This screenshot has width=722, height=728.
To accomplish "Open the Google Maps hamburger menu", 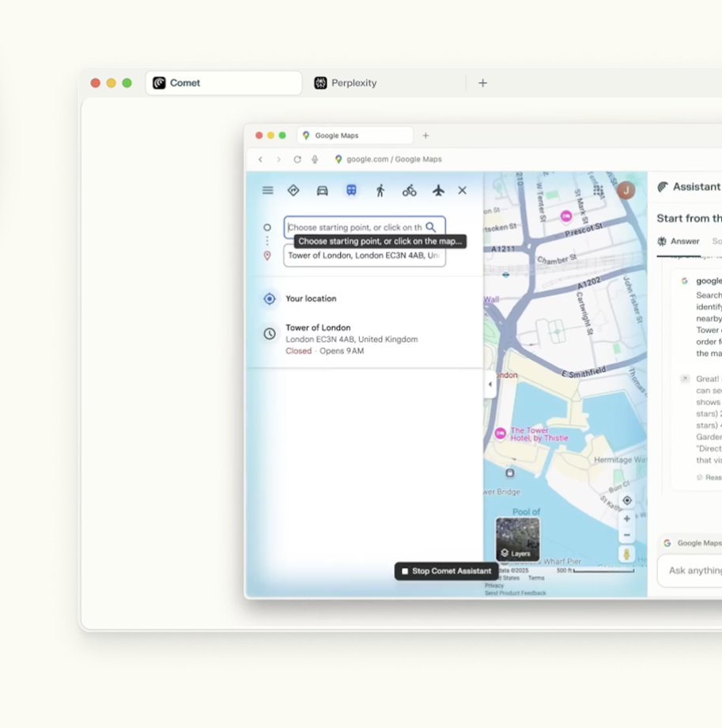I will point(268,191).
